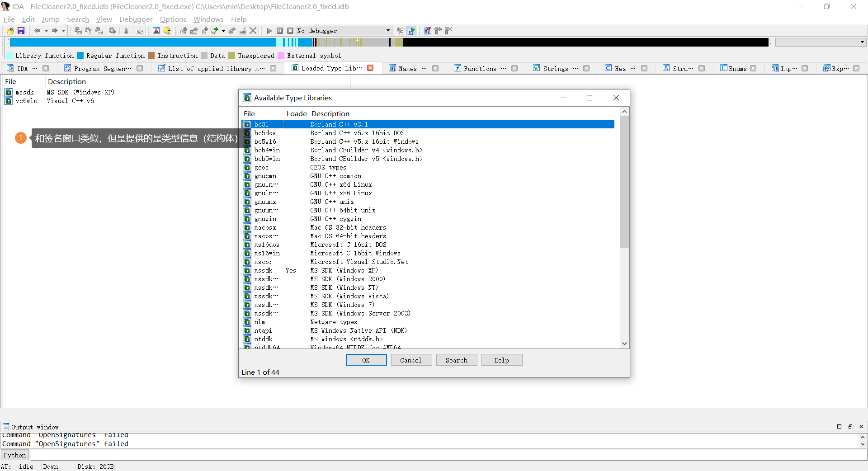868x471 pixels.
Task: Click the vc6win library icon in loaded list
Action: pos(9,101)
